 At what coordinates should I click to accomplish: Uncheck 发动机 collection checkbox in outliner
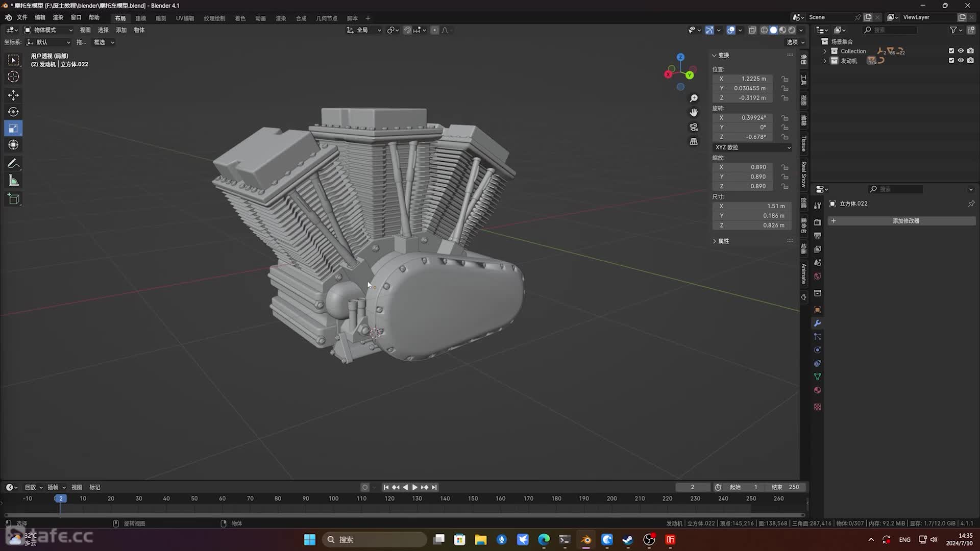coord(951,60)
